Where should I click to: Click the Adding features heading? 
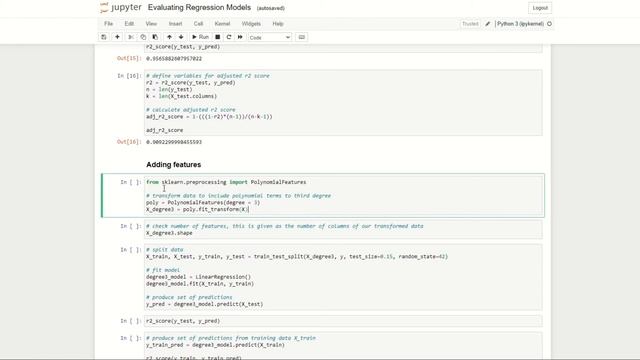tap(173, 164)
